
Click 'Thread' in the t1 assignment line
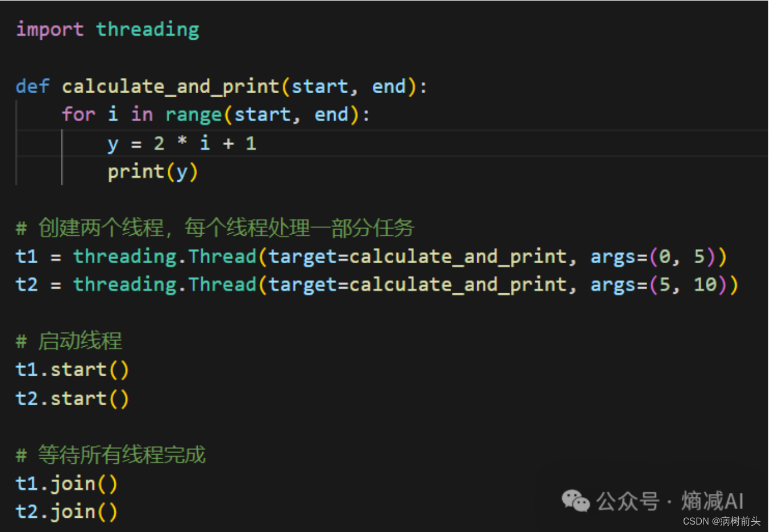222,256
